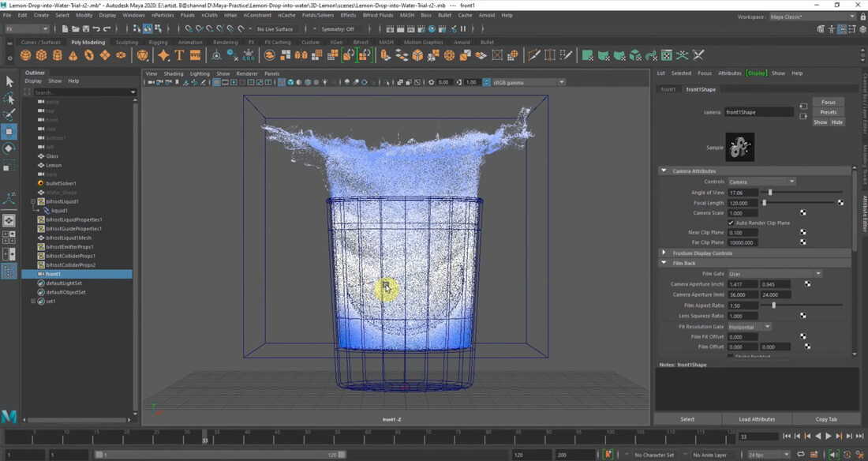Toggle Film Fit Offset checker button
Image resolution: width=868 pixels, height=461 pixels.
tap(803, 336)
